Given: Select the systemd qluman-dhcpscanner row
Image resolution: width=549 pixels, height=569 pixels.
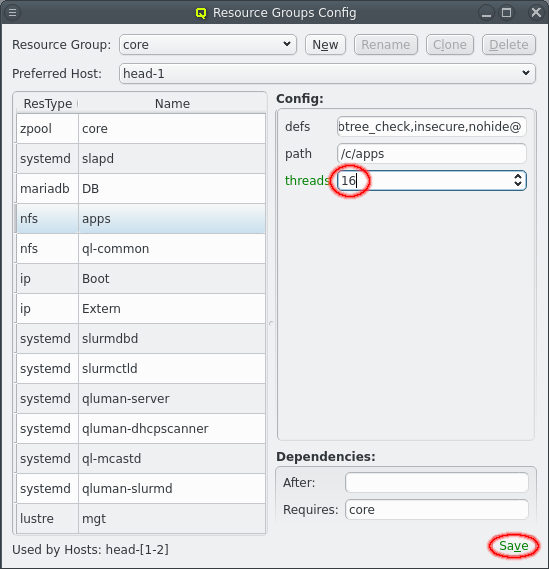Looking at the screenshot, I should [x=141, y=429].
